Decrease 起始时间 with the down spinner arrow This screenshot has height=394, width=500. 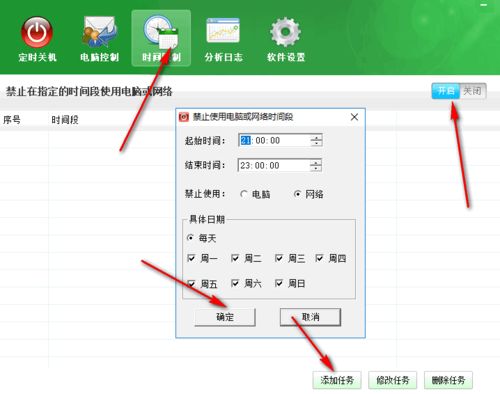[316, 143]
